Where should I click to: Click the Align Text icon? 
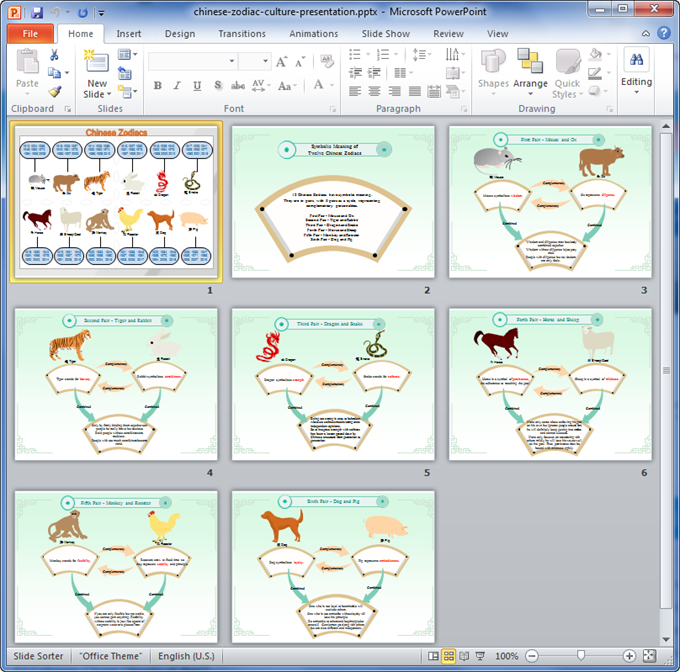click(452, 73)
